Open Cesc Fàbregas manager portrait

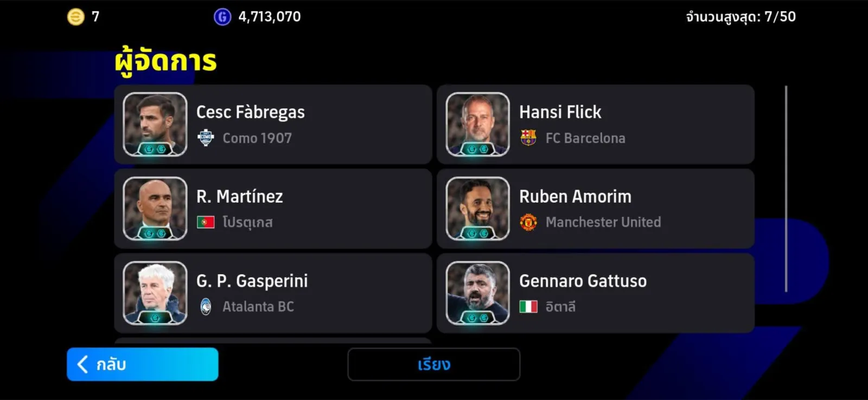(155, 125)
